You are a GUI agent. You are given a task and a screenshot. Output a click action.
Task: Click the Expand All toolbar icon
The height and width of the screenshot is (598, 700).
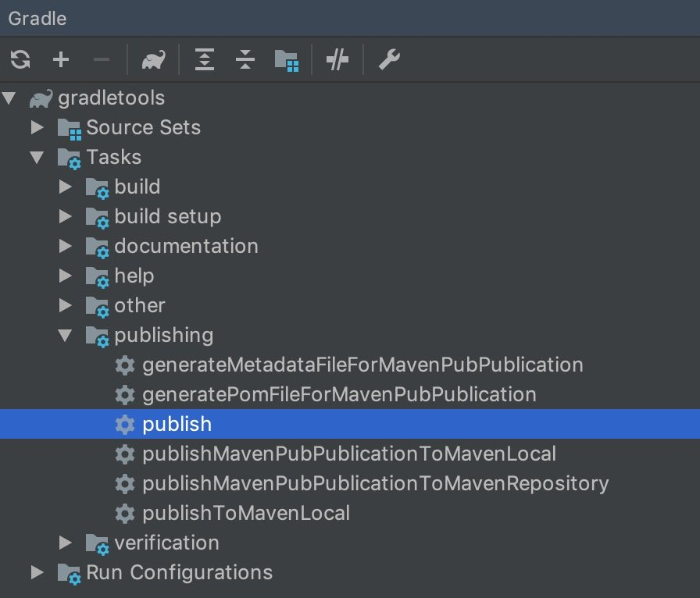point(205,59)
